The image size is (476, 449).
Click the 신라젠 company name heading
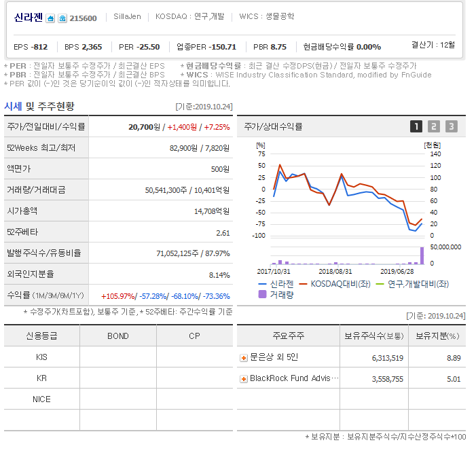29,18
